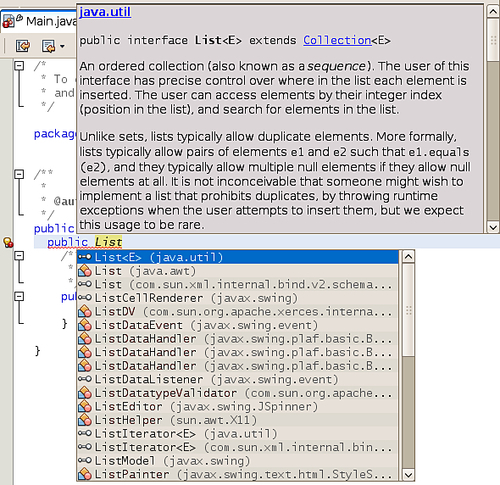
Task: Click the jump-back toolbar icon with dropdown
Action: (x=49, y=46)
